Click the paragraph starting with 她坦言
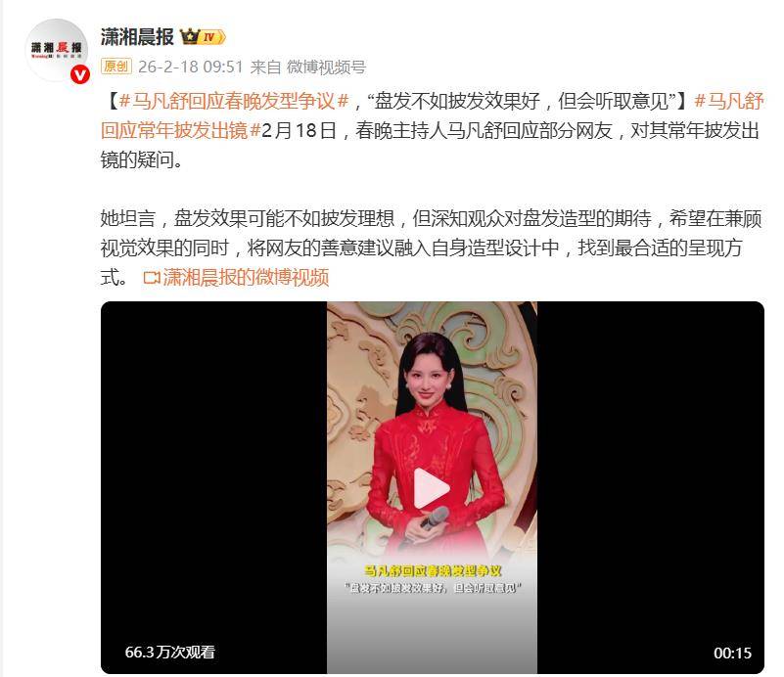 click(x=431, y=248)
